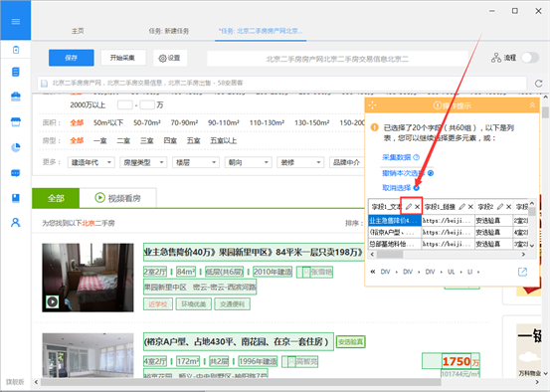
Task: Click the task name field at top
Action: [337, 59]
